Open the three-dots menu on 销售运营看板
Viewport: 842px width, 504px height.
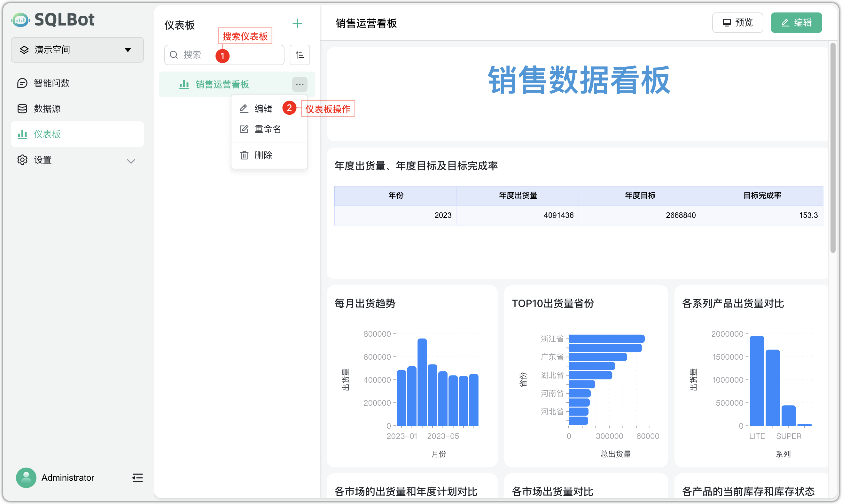point(300,84)
